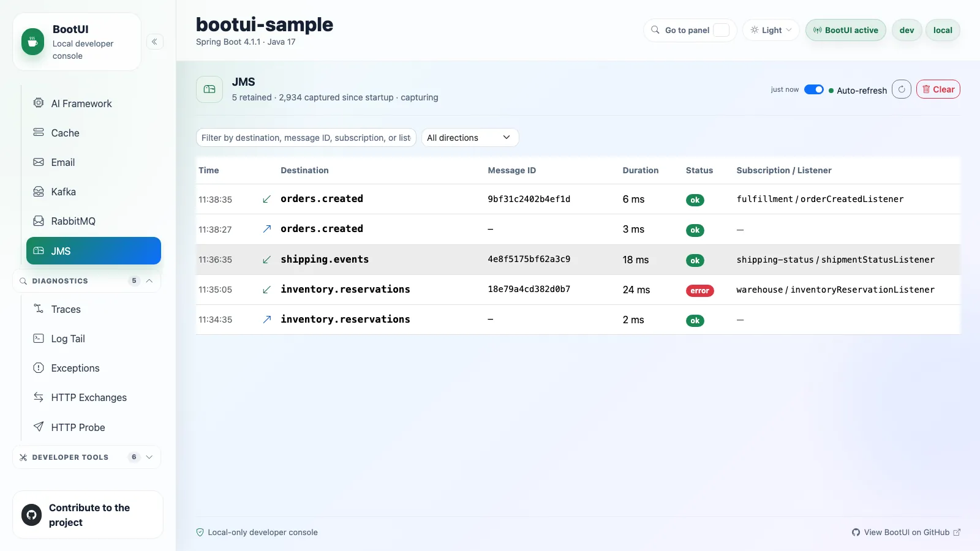Image resolution: width=980 pixels, height=551 pixels.
Task: Click the incoming arrow on the 11:38:35 row
Action: click(x=266, y=199)
